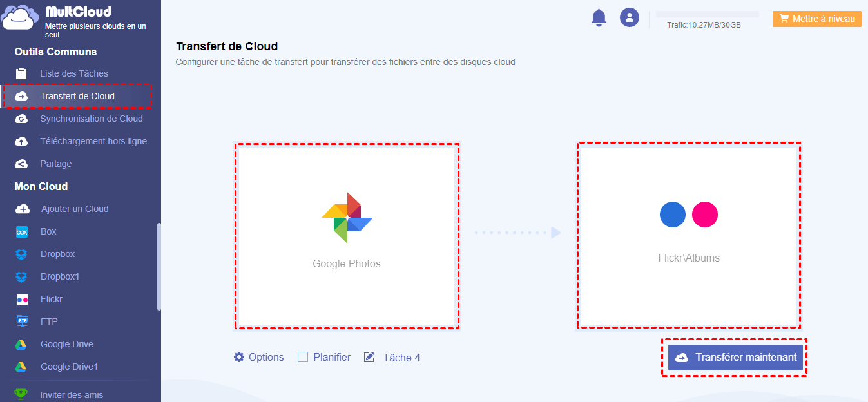Click the traffic usage progress bar
The width and height of the screenshot is (868, 402).
click(x=707, y=14)
